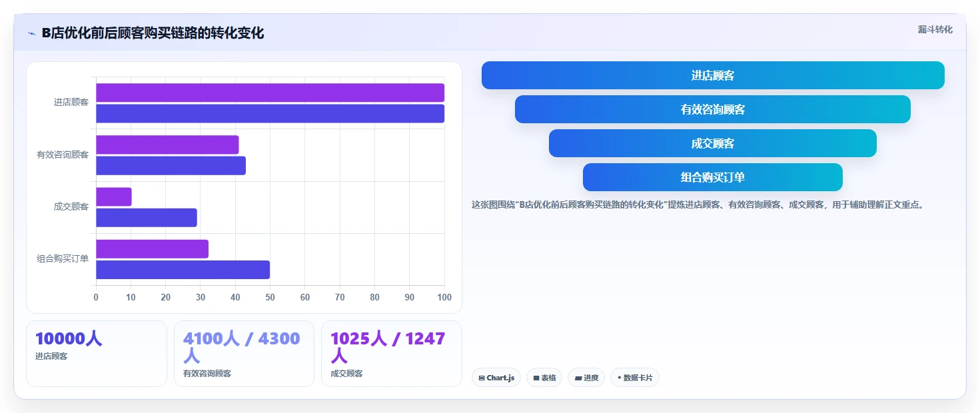Click the purple 组合购买订单 bar
This screenshot has height=413, width=980.
click(152, 248)
